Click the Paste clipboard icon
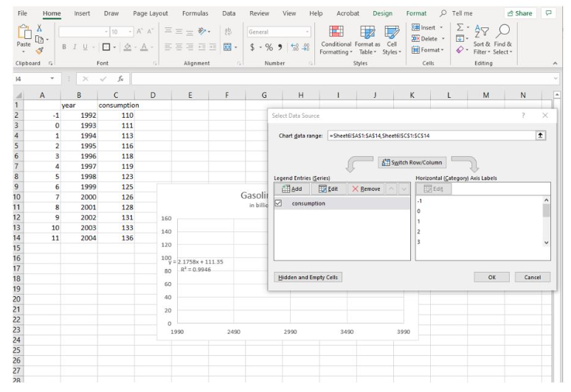 24,32
